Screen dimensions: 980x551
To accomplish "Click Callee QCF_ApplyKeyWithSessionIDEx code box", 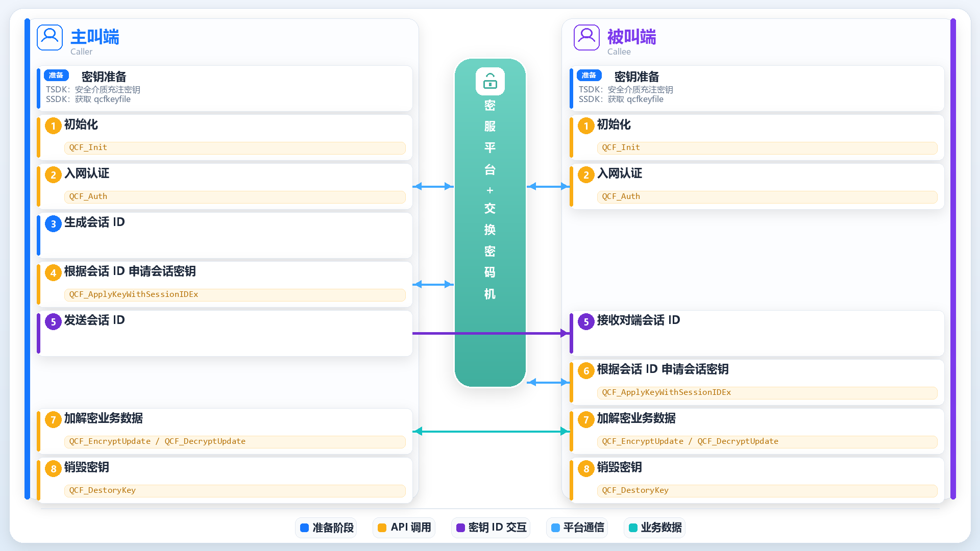I will [767, 392].
